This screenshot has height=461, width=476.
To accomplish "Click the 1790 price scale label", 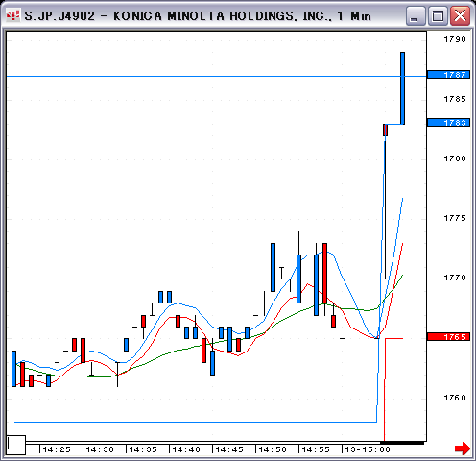I will point(455,39).
